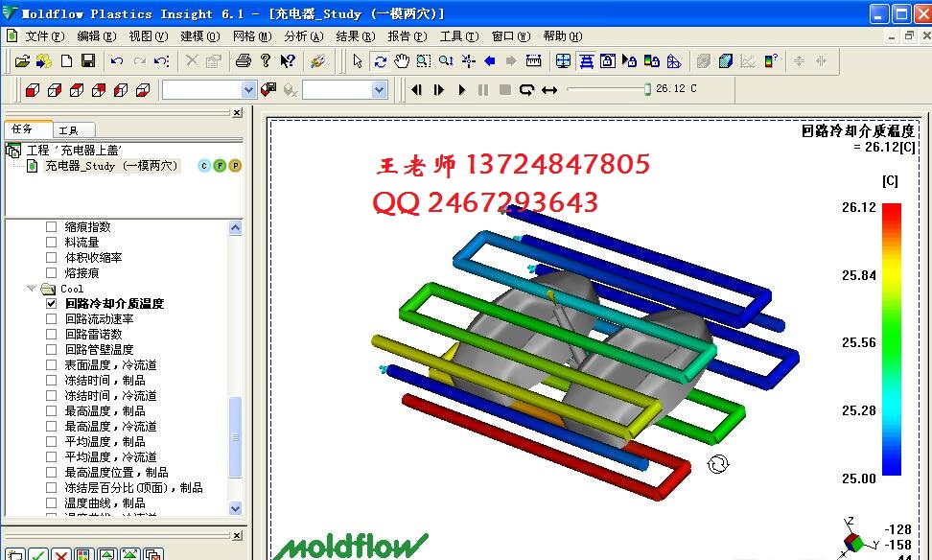Open the 网格(M) menu
This screenshot has width=932, height=560.
[252, 36]
